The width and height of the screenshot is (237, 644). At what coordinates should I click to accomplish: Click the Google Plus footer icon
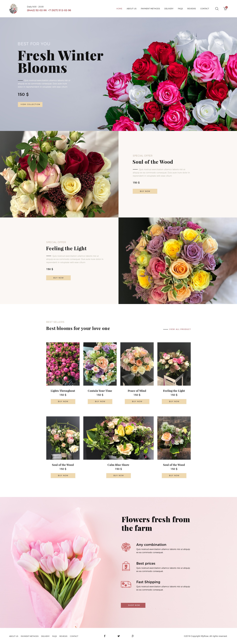click(x=133, y=636)
